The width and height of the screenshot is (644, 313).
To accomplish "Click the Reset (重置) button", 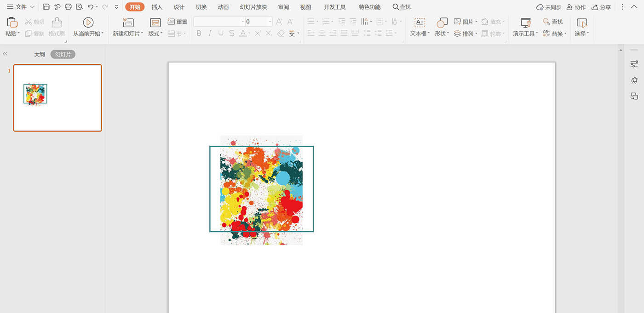I will pyautogui.click(x=178, y=22).
